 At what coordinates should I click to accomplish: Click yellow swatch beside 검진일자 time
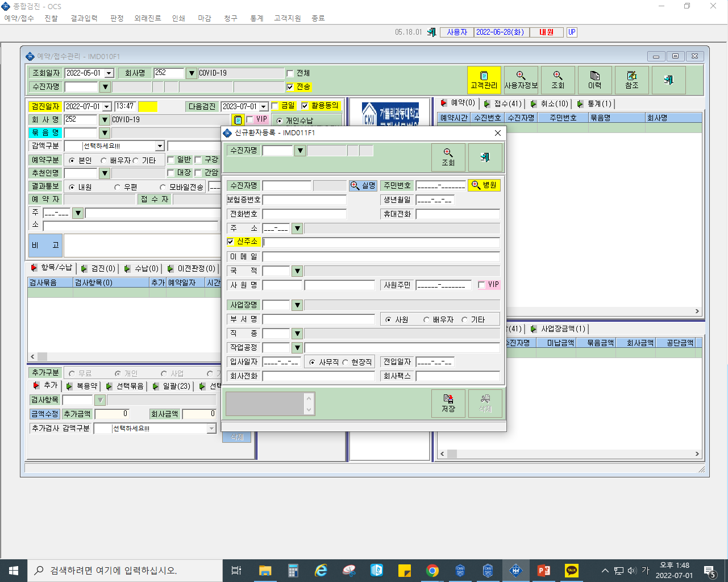pos(148,106)
